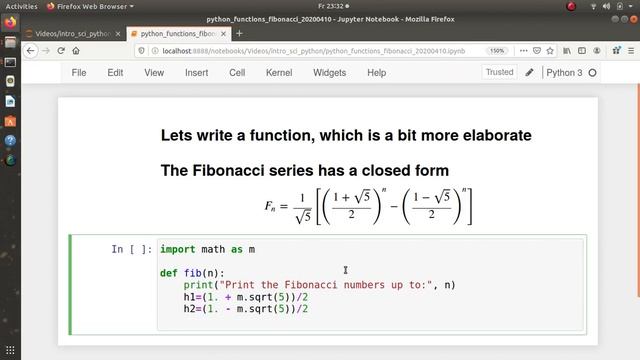This screenshot has width=640, height=360.
Task: Bookmark this page with the star icon
Action: (x=550, y=51)
